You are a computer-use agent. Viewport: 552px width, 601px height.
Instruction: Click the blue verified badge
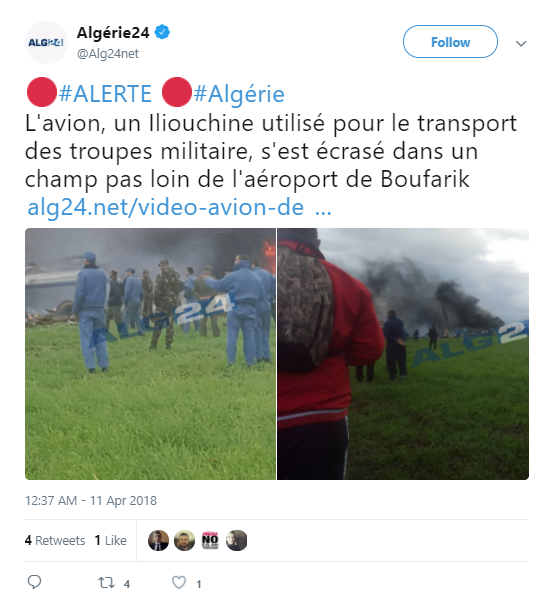(162, 33)
